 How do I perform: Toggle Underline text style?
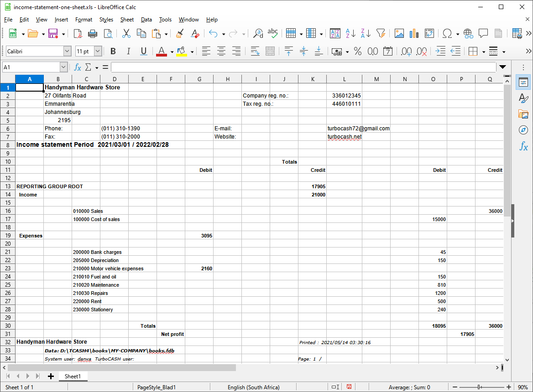pyautogui.click(x=143, y=51)
